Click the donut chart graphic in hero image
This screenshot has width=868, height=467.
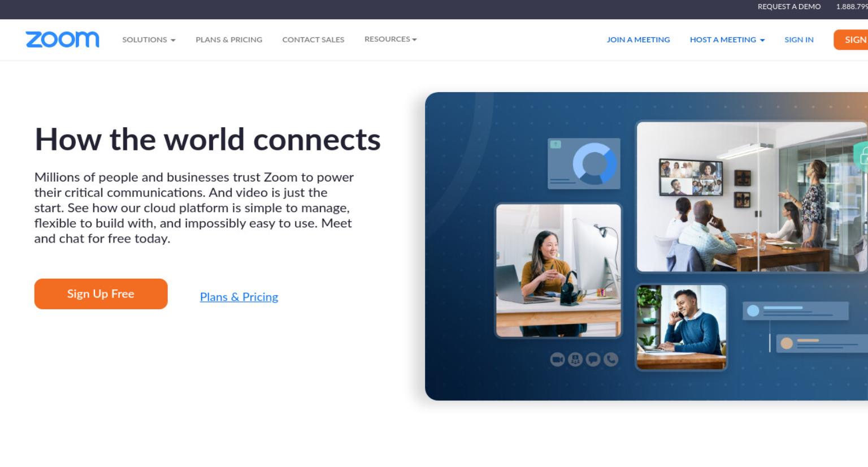click(594, 164)
